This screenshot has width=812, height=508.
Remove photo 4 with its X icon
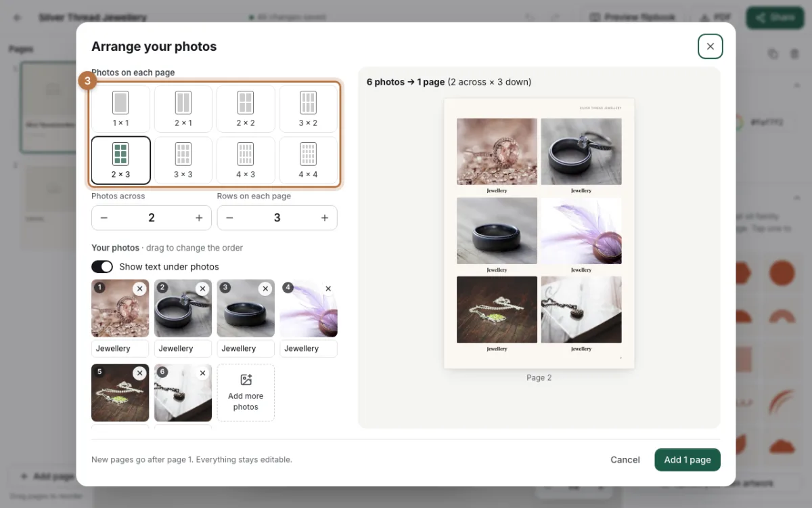[328, 289]
